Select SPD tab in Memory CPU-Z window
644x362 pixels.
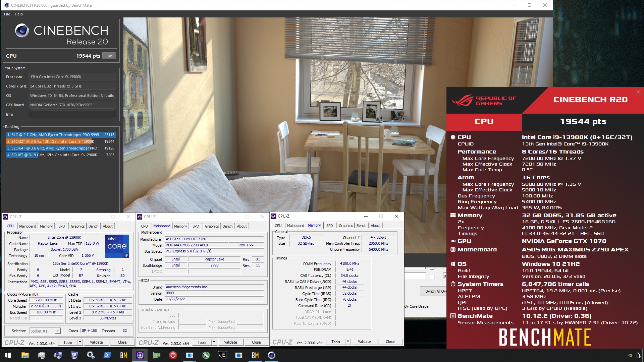point(330,226)
